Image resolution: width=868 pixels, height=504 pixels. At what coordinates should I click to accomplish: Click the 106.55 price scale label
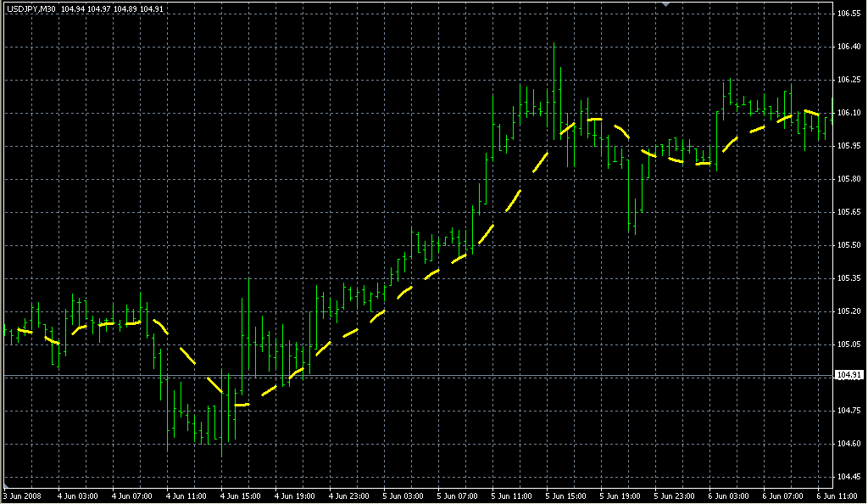[x=849, y=14]
